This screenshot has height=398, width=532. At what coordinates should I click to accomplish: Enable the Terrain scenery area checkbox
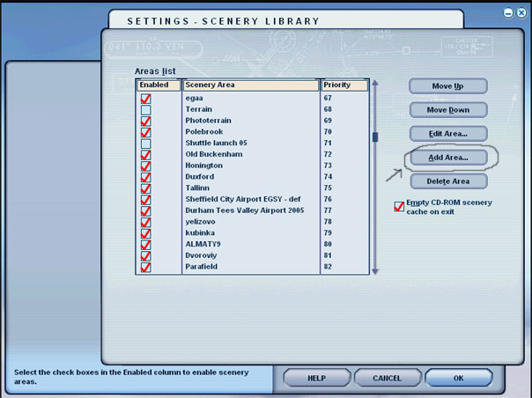146,110
